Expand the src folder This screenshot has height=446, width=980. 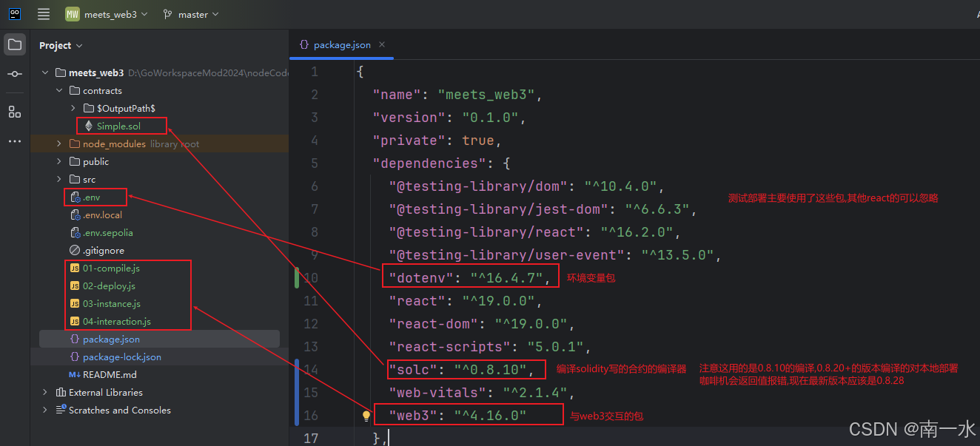(59, 179)
